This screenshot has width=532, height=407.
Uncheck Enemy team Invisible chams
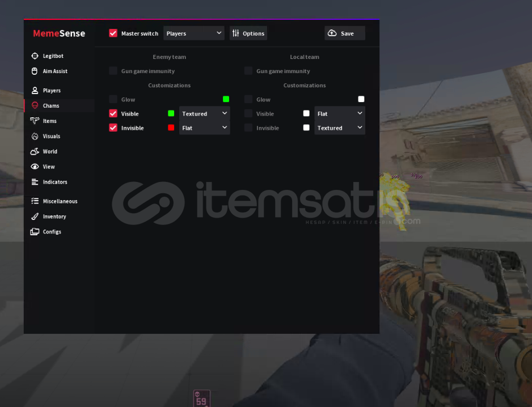(113, 128)
